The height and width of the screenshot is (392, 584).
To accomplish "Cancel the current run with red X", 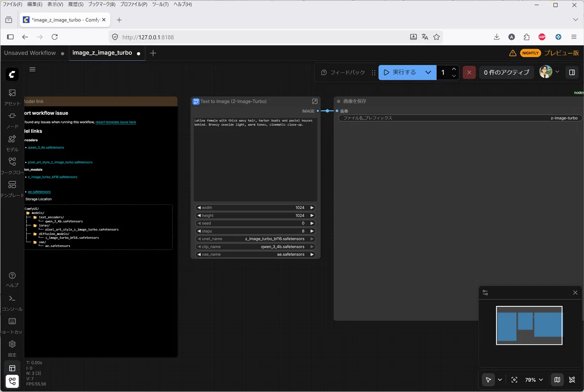I will click(x=469, y=72).
